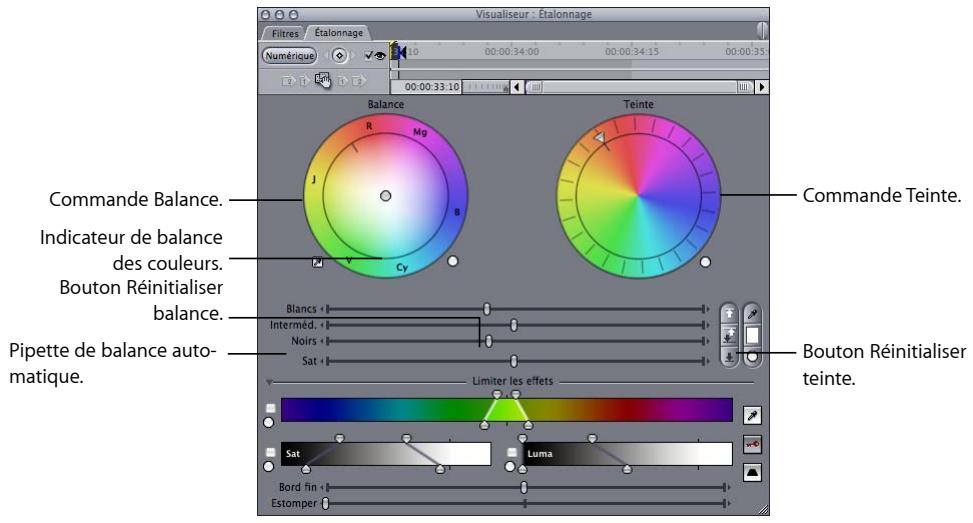Screen dimensions: 973x523
Task: Click the Sat saturation slider handle
Action: coord(514,360)
